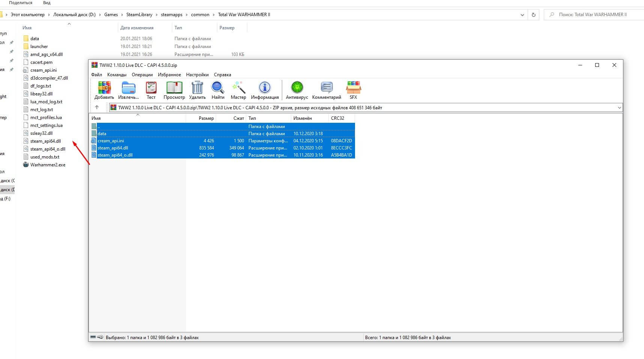Sort archive list by Размер column
644x359 pixels.
(206, 118)
